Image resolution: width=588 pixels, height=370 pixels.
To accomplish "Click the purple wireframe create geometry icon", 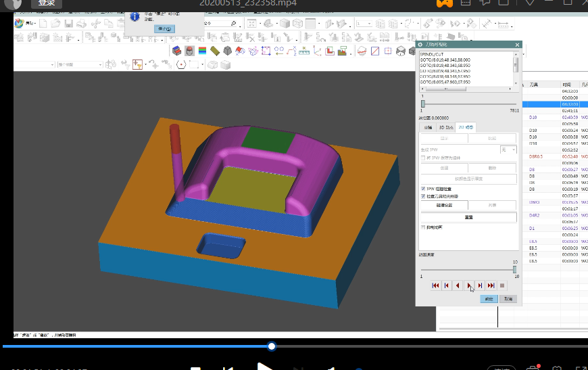I will (x=253, y=51).
